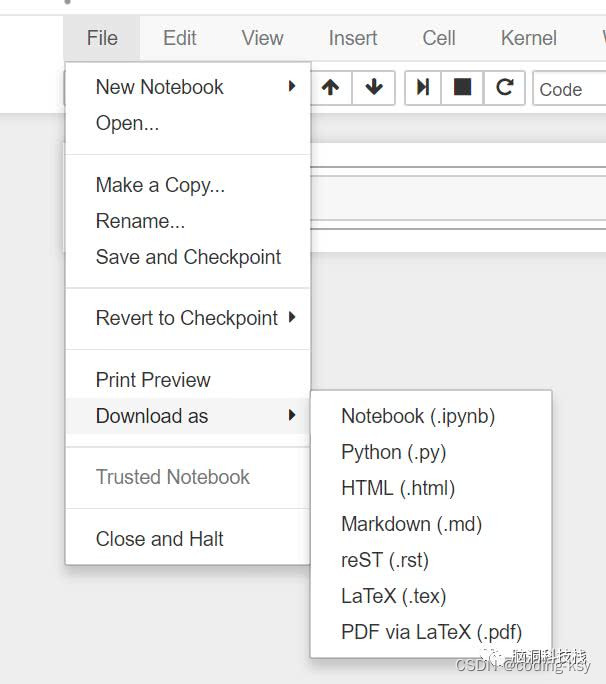Open the Cell menu
Image resolution: width=606 pixels, height=684 pixels.
click(x=439, y=38)
